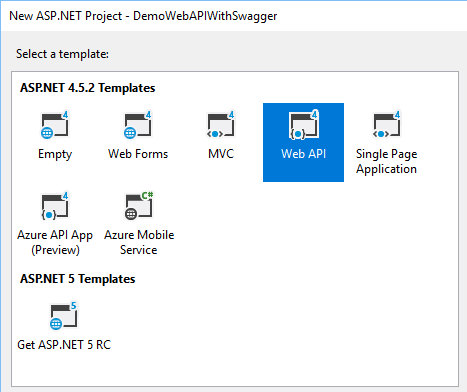Click the Azure API App (Preview) label
The height and width of the screenshot is (392, 467).
coord(55,242)
